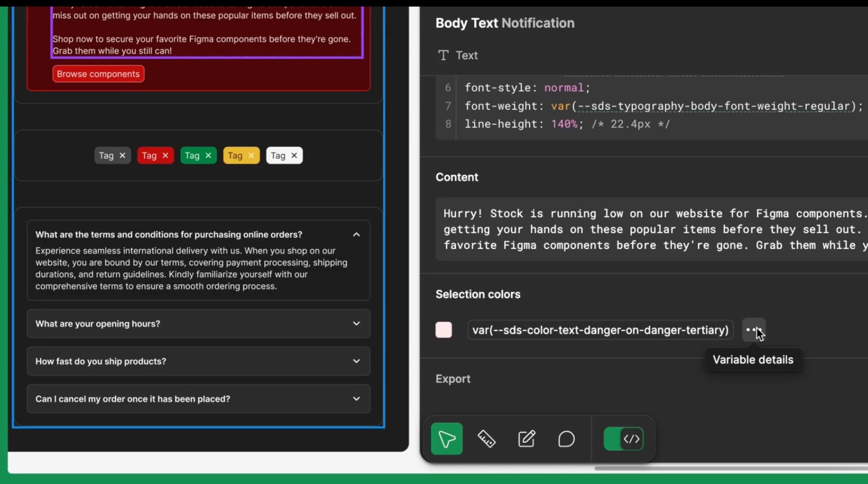Expand 'What are your opening hours?'
868x484 pixels.
[198, 323]
